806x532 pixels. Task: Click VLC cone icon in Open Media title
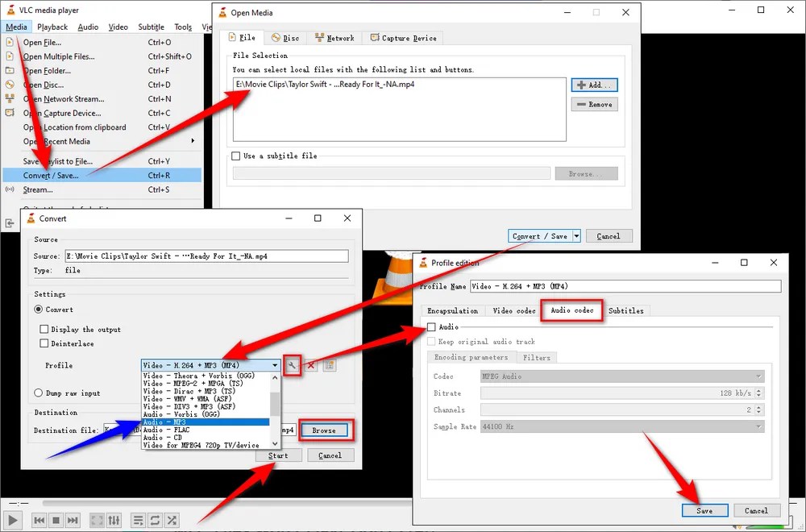pyautogui.click(x=222, y=12)
